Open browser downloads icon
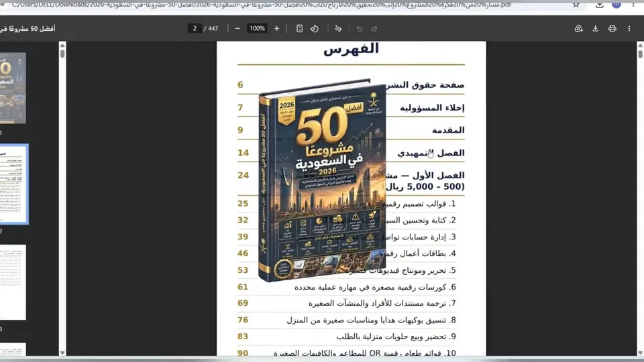The image size is (644, 362). [600, 5]
